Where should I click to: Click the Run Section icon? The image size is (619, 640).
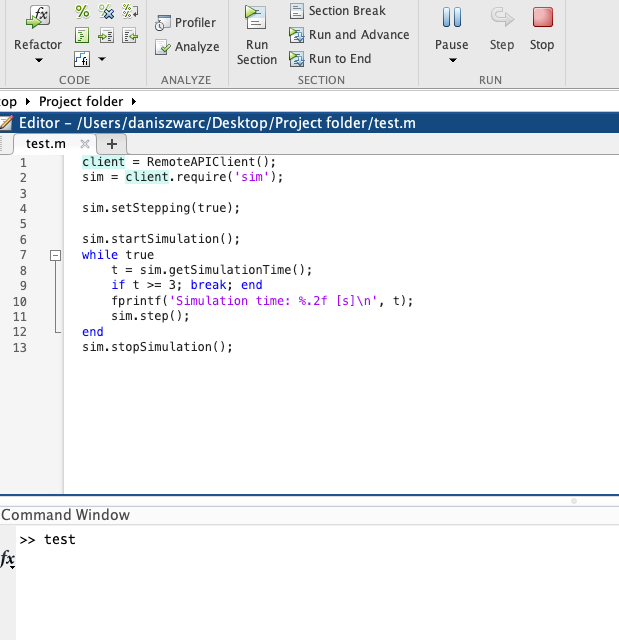pyautogui.click(x=256, y=17)
